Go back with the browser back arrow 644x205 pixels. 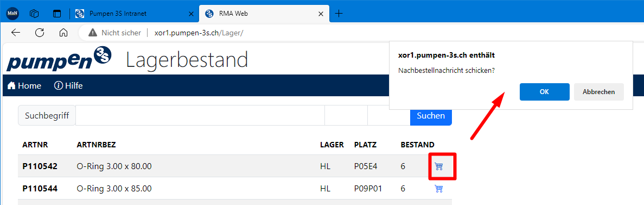coord(16,33)
